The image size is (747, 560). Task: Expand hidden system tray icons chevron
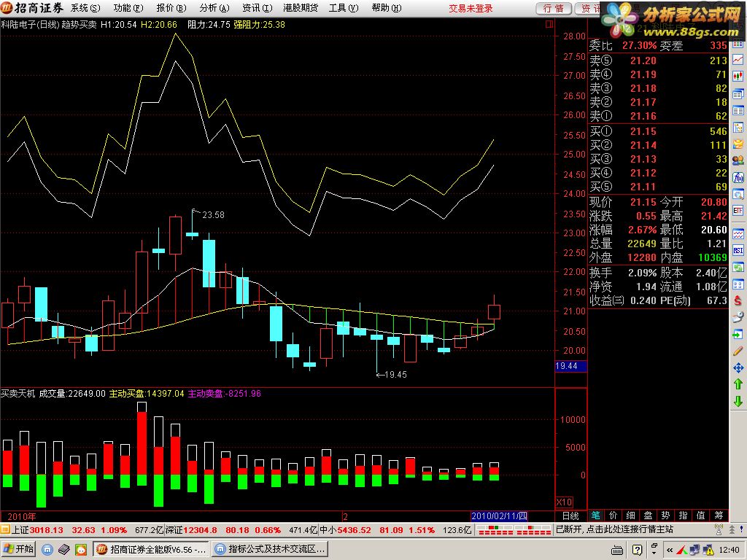click(670, 550)
